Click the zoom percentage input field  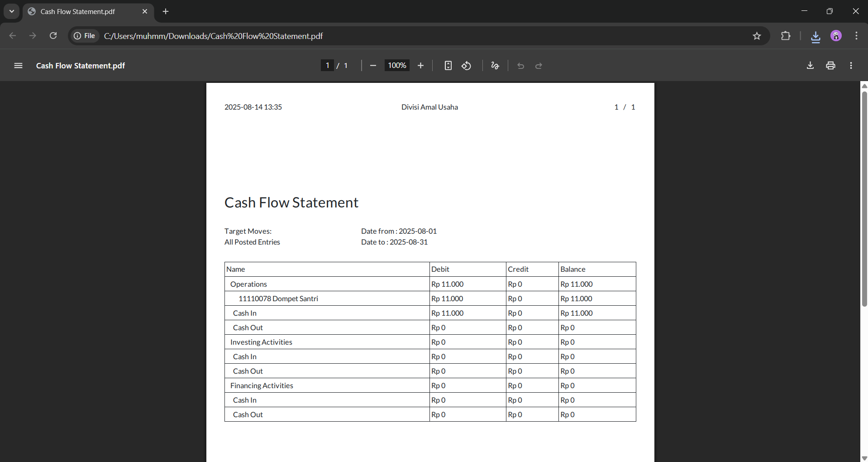coord(397,66)
